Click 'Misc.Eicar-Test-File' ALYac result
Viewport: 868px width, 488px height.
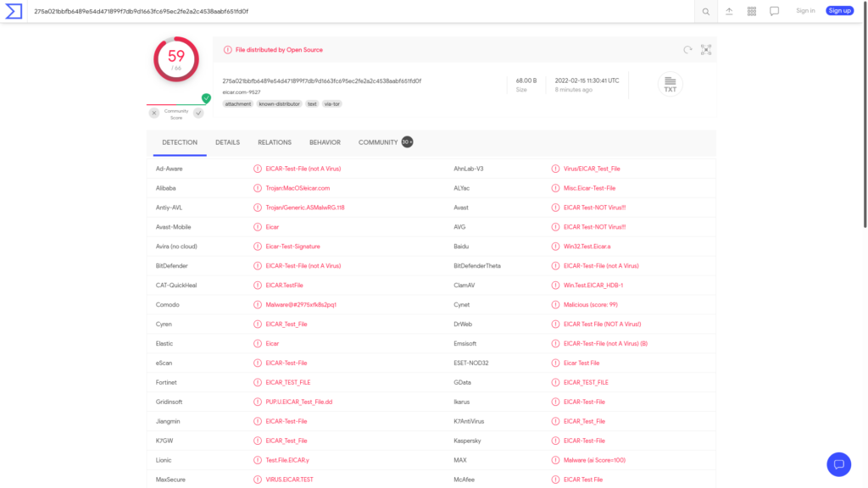click(590, 188)
